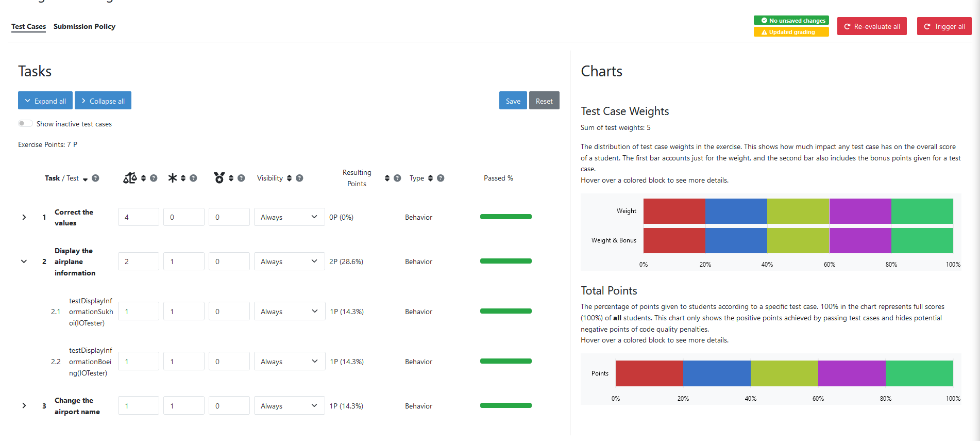Collapse the Display the airplane information task
This screenshot has height=441, width=980.
[24, 262]
